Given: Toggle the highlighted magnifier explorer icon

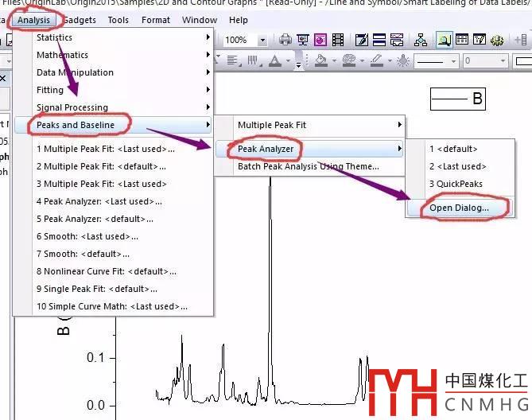Looking at the screenshot, I should click(444, 40).
